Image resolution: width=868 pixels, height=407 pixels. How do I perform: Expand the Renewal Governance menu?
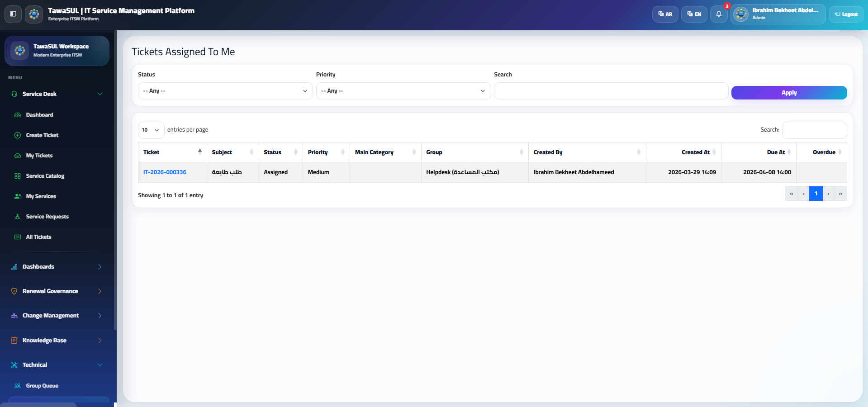[x=100, y=291]
